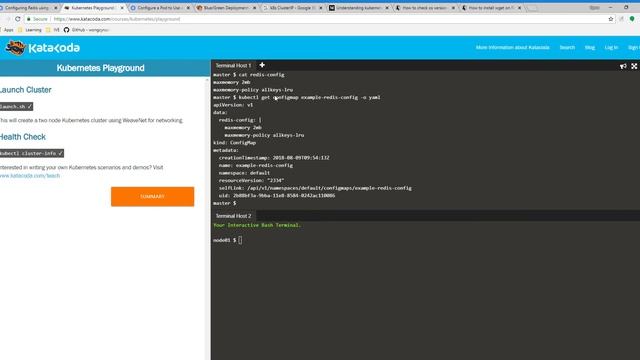Reload the page with browser refresh icon
Viewport: 640px width, 360px height.
[18, 19]
